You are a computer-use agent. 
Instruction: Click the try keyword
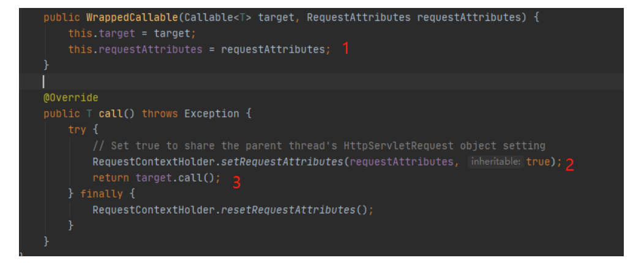click(x=77, y=130)
